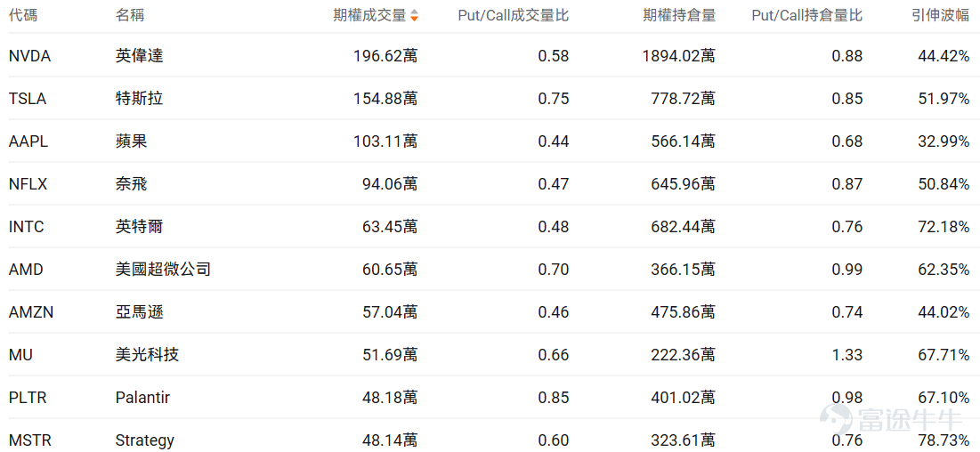This screenshot has height=452, width=980.
Task: Click NVDA implied volatility 44.42%
Action: 944,56
